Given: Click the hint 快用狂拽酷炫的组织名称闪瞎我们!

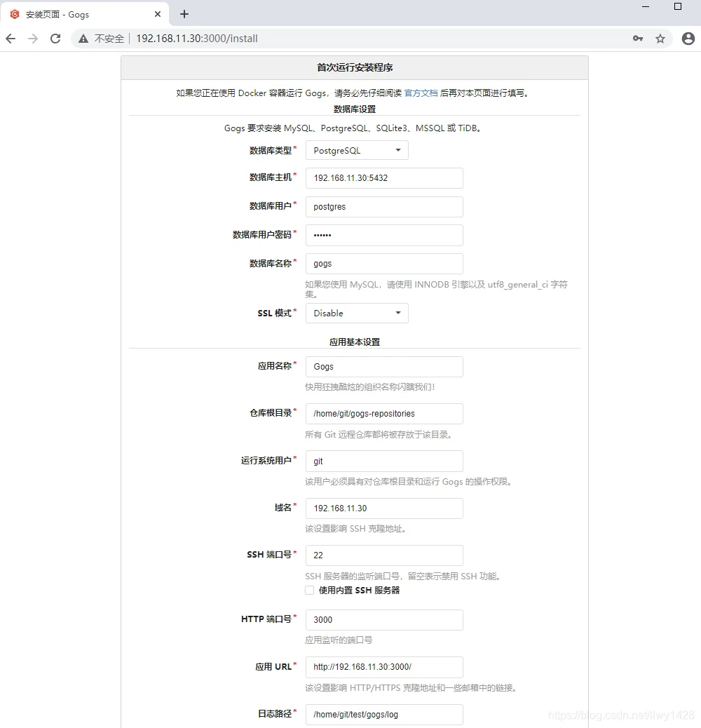Looking at the screenshot, I should (369, 387).
